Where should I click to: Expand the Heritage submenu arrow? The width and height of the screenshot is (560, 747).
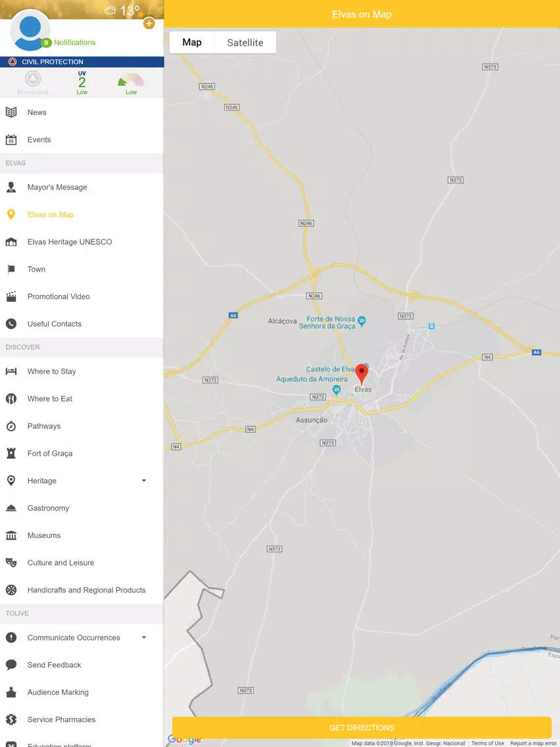click(144, 481)
